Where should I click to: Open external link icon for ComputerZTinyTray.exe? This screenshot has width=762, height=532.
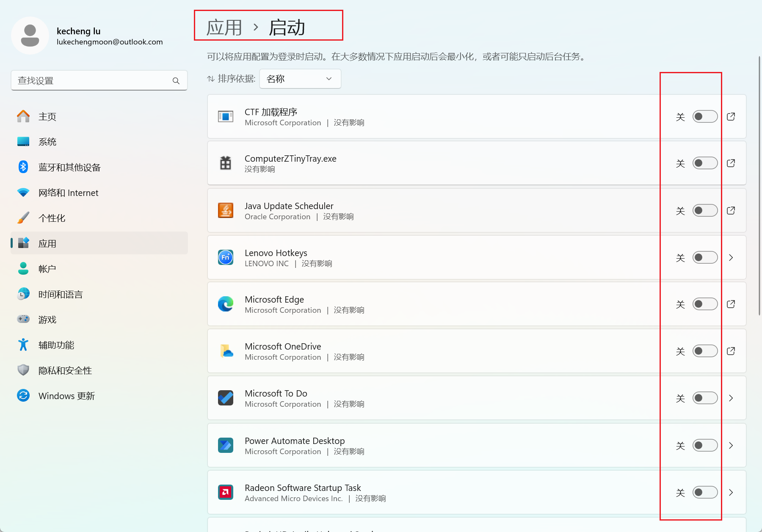point(731,163)
